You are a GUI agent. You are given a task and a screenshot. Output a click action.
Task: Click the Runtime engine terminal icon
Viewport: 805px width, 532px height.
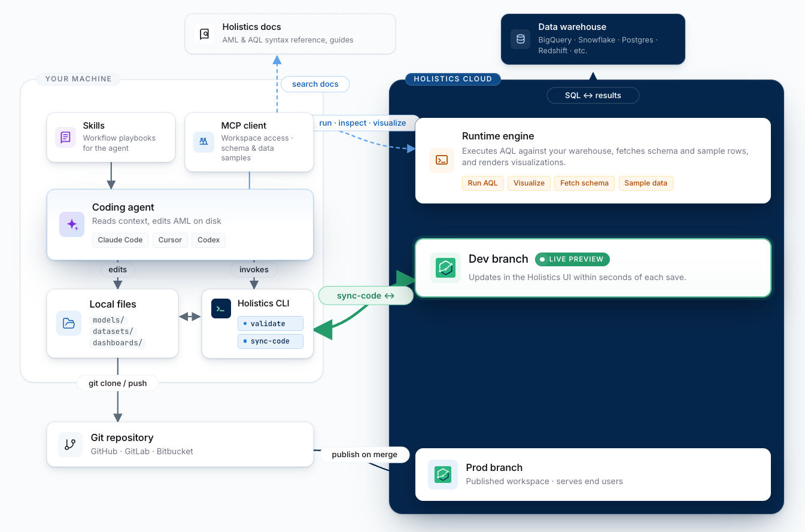coord(442,160)
